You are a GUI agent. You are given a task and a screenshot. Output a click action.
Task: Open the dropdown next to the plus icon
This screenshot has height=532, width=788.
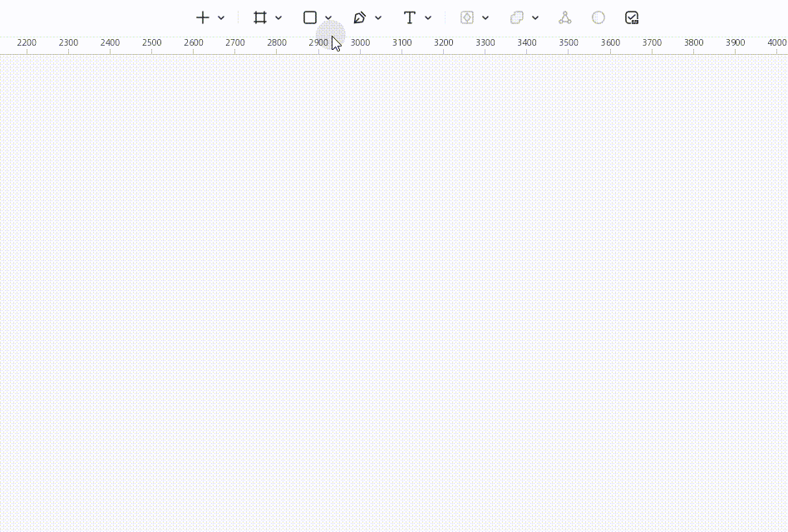221,18
